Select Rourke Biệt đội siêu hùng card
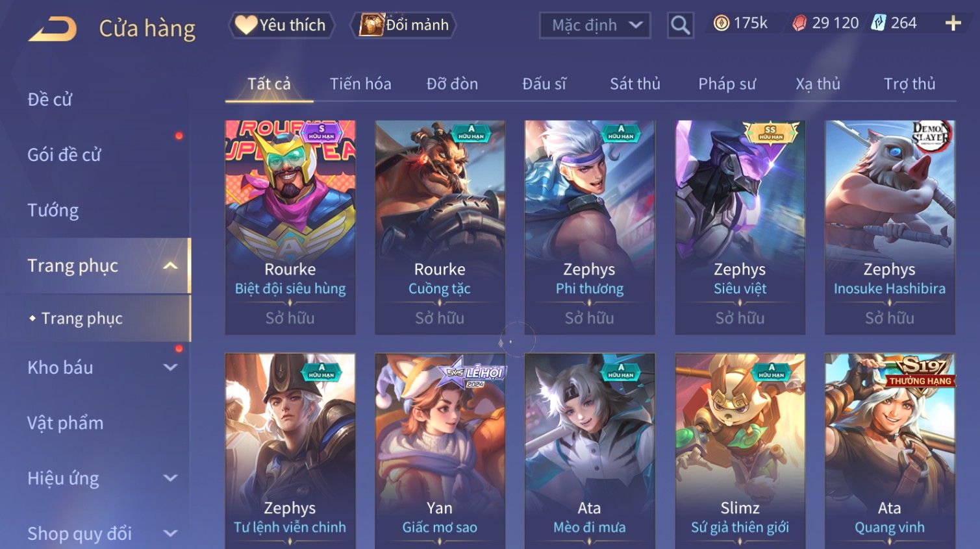This screenshot has height=549, width=980. click(290, 227)
